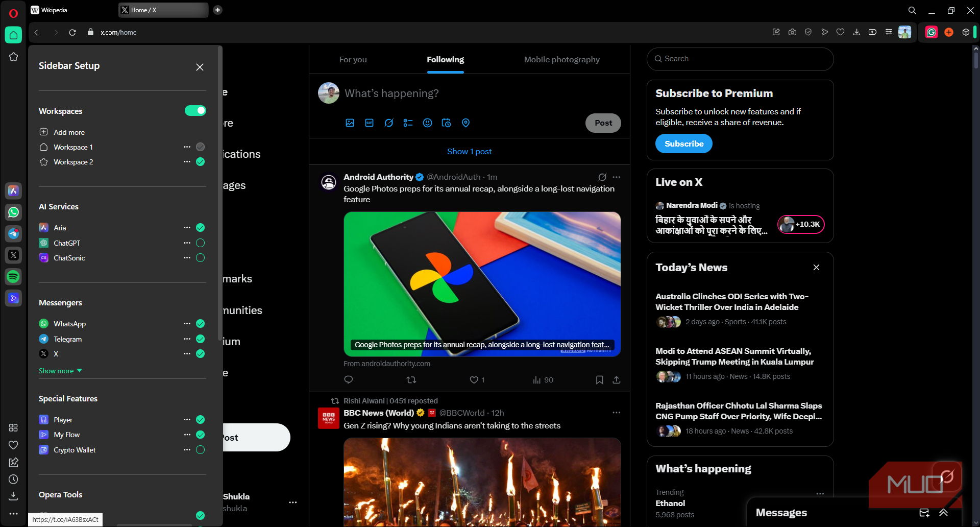This screenshot has width=980, height=527.
Task: Open extensions cube icon in toolbar
Action: [x=966, y=32]
